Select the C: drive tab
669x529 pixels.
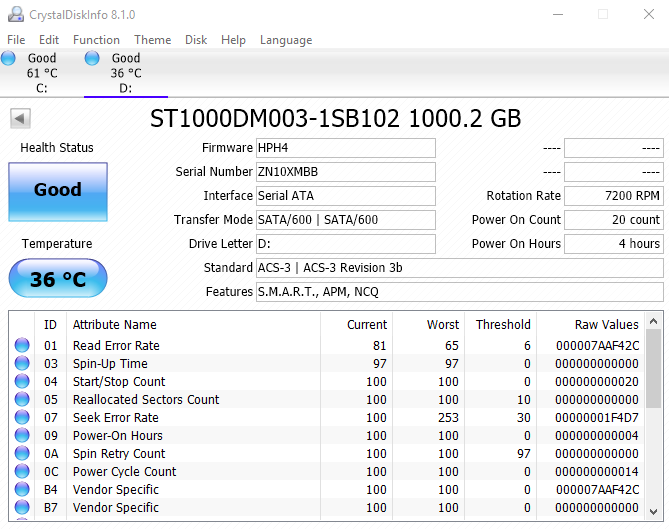tap(42, 73)
